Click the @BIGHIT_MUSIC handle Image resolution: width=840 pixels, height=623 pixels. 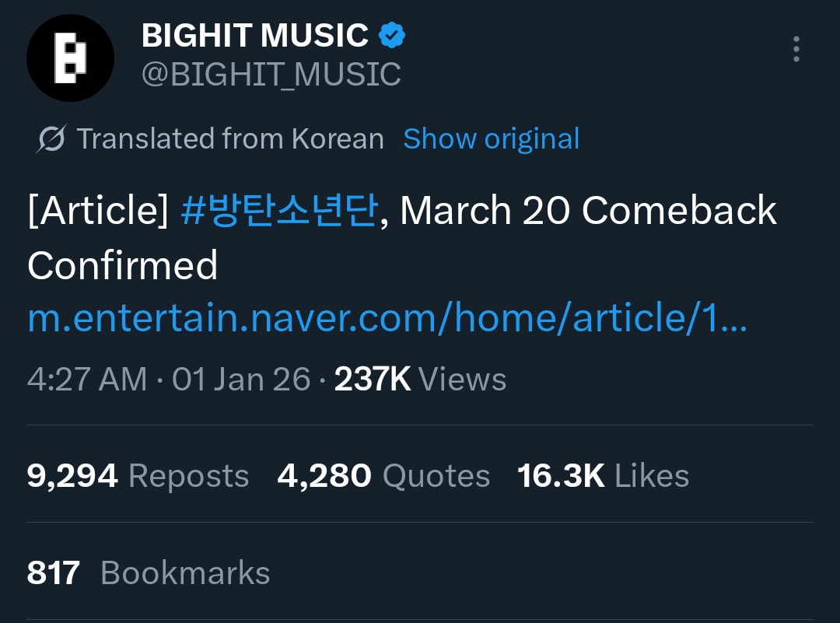[x=271, y=75]
